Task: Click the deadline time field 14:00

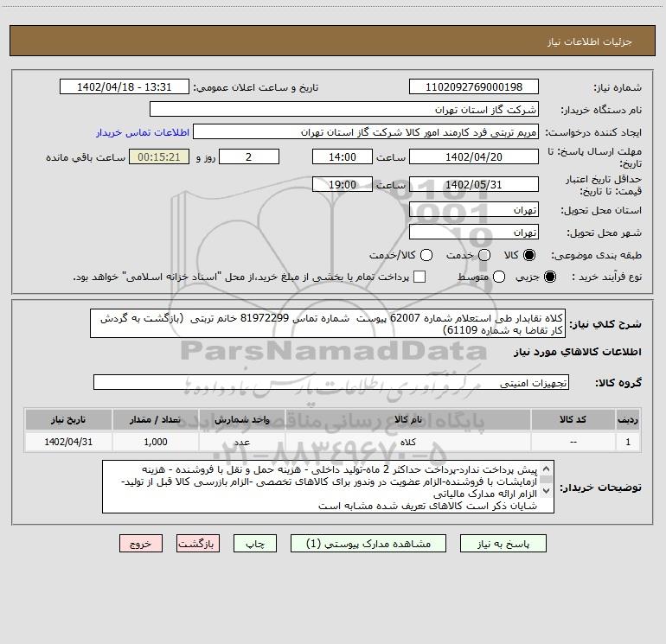Action: click(x=343, y=156)
